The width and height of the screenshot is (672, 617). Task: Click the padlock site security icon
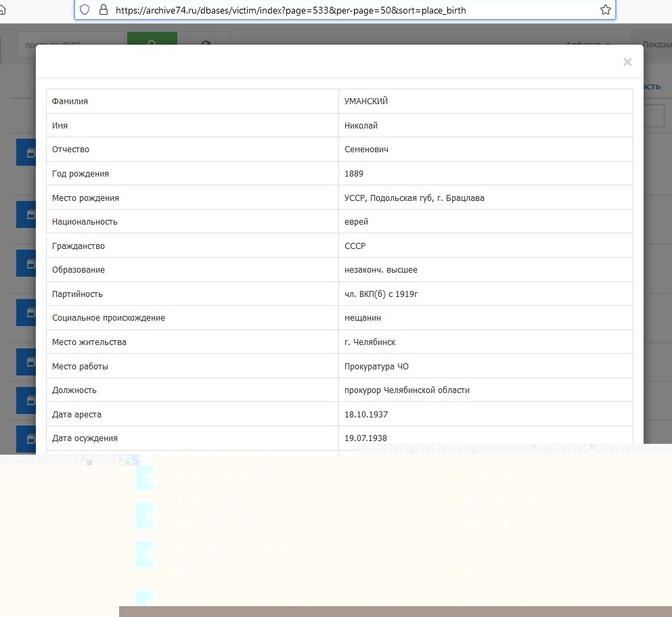[103, 10]
